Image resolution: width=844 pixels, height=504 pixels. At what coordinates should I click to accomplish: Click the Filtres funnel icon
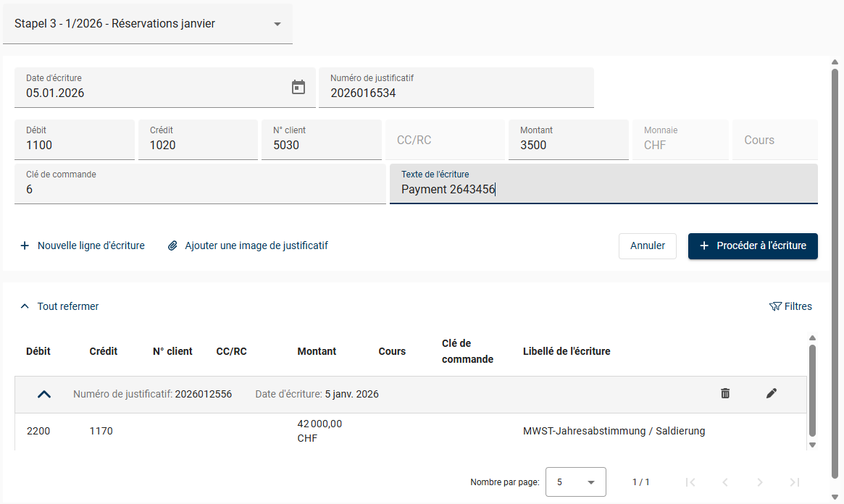(x=775, y=306)
